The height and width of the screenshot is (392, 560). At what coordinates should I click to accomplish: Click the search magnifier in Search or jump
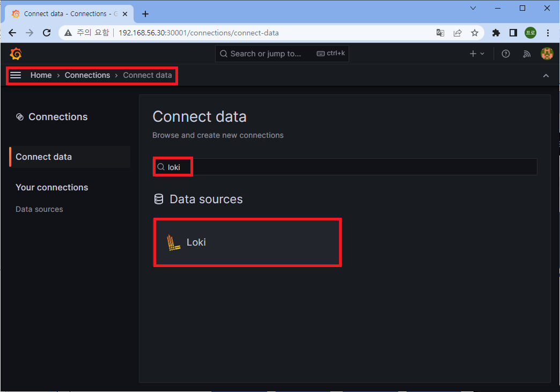(x=224, y=54)
